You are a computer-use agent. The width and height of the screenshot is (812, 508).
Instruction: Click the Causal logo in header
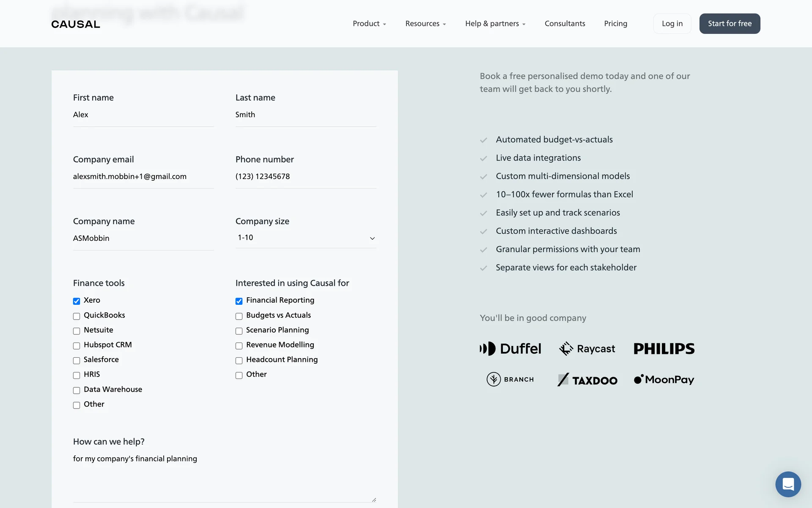pos(76,24)
